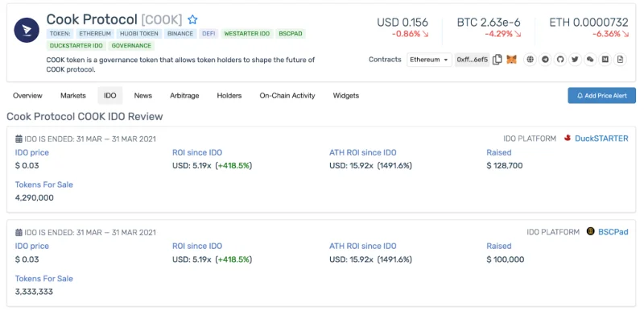
Task: Click the DEFI tag
Action: pyautogui.click(x=208, y=34)
